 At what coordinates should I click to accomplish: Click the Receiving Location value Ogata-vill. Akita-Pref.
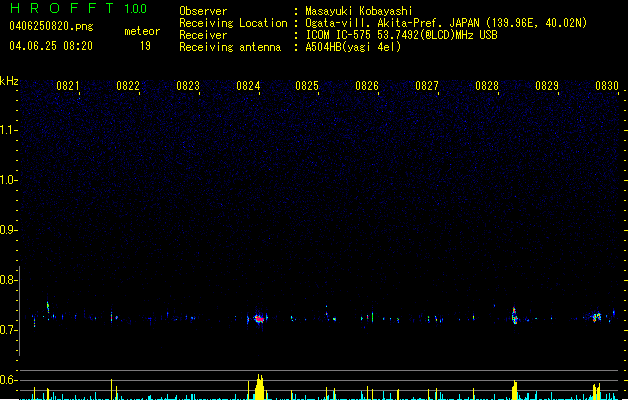point(375,23)
